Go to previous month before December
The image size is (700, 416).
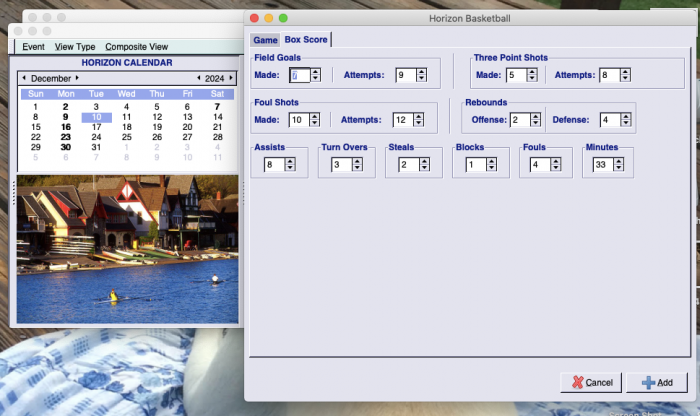(x=24, y=78)
